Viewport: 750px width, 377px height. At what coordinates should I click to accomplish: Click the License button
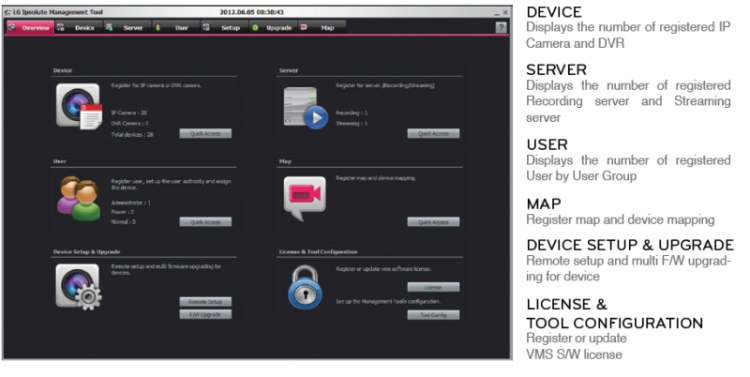(x=433, y=287)
